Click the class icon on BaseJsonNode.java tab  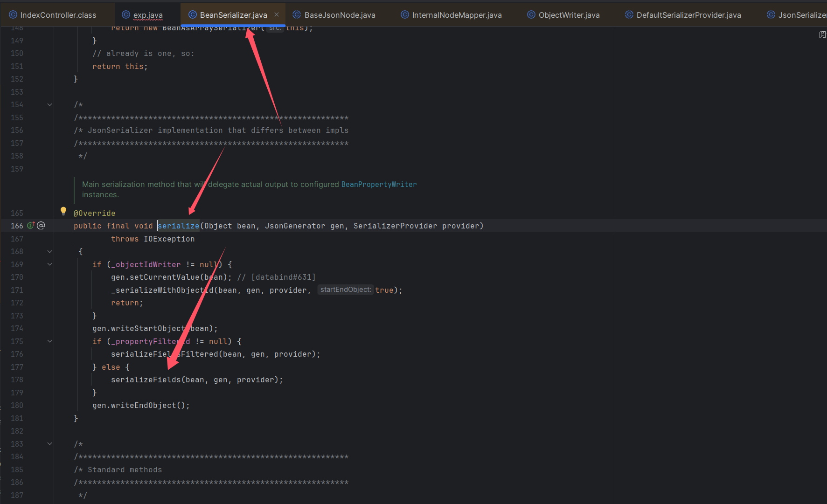297,14
